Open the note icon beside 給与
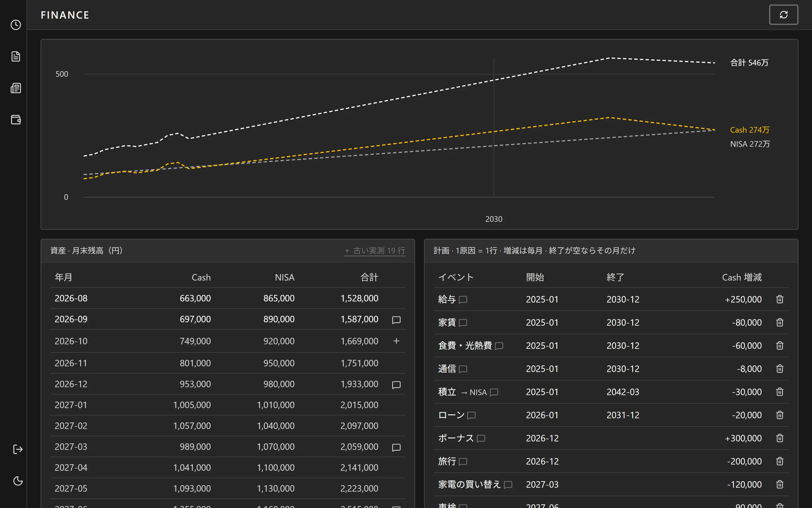812x508 pixels. tap(463, 300)
